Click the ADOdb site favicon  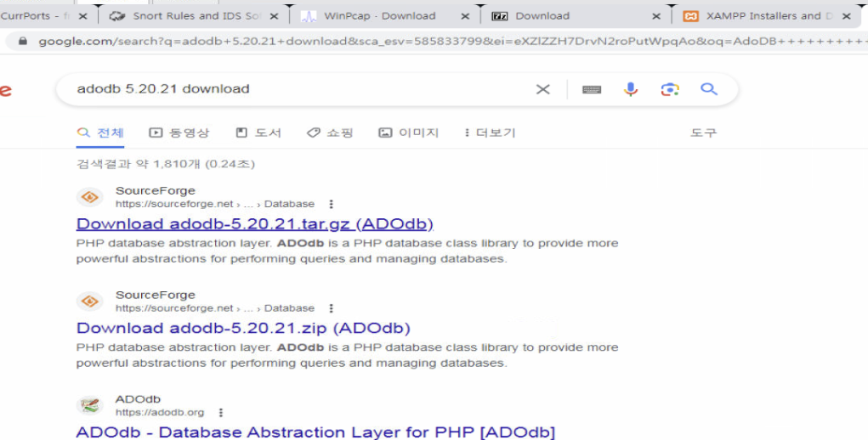tap(89, 405)
